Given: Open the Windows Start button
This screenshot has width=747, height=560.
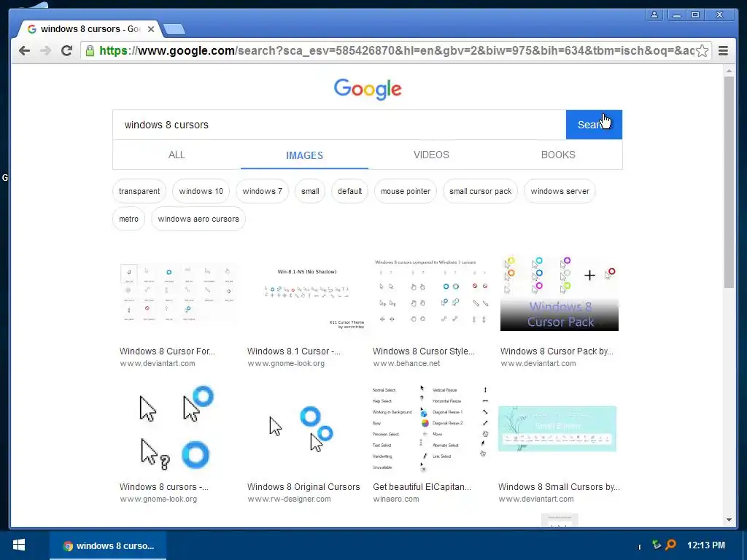Looking at the screenshot, I should 18,545.
